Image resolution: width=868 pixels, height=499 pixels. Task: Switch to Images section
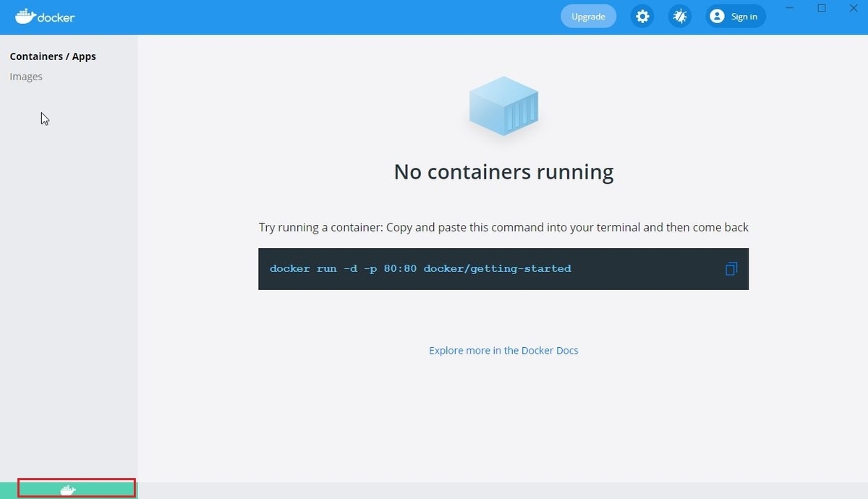[26, 77]
